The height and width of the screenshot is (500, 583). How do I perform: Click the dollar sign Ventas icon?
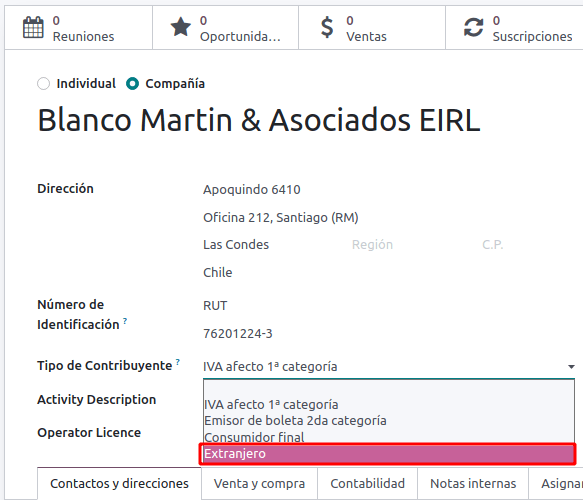[x=327, y=28]
